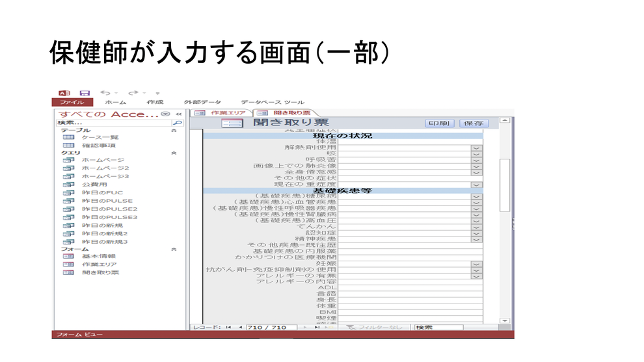The width and height of the screenshot is (644, 362).
Task: Click the magnifier icon in navigation search
Action: click(178, 123)
